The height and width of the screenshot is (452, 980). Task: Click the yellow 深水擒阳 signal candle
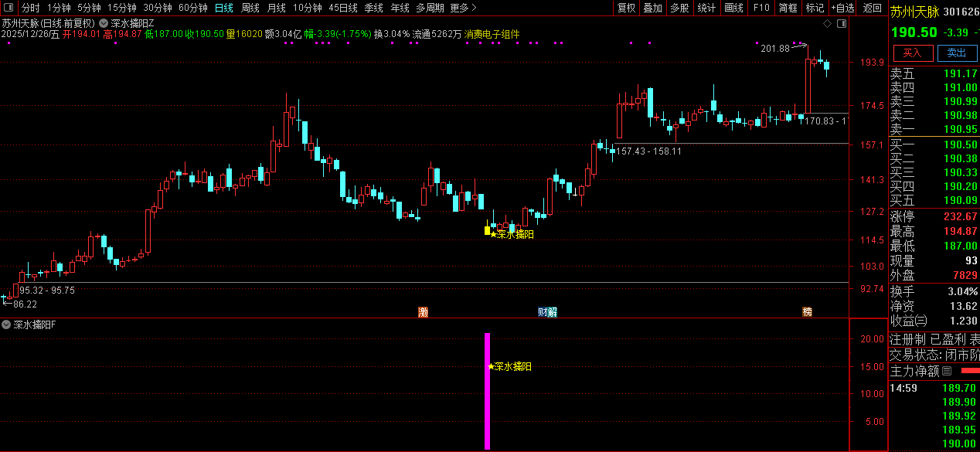pyautogui.click(x=487, y=229)
